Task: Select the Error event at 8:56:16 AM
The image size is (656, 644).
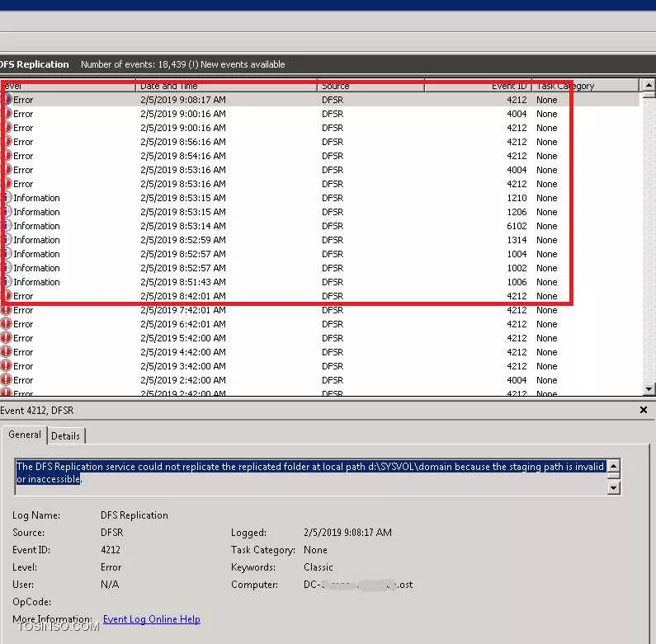Action: pos(319,142)
